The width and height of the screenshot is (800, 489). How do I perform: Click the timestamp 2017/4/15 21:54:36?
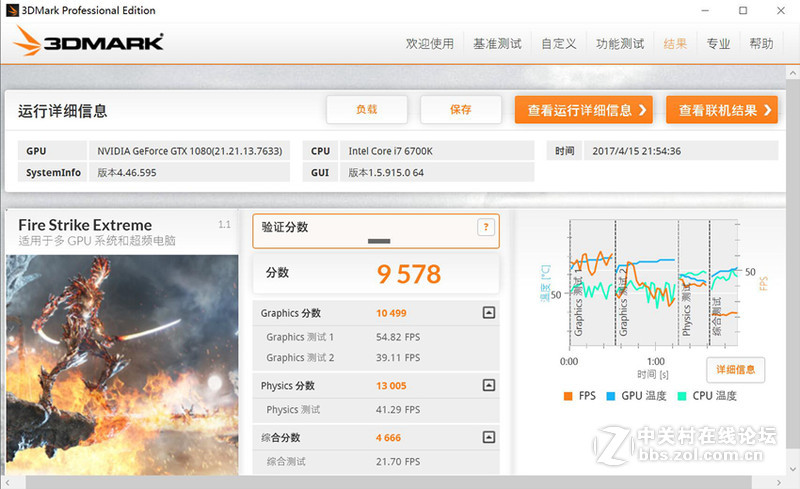[681, 151]
